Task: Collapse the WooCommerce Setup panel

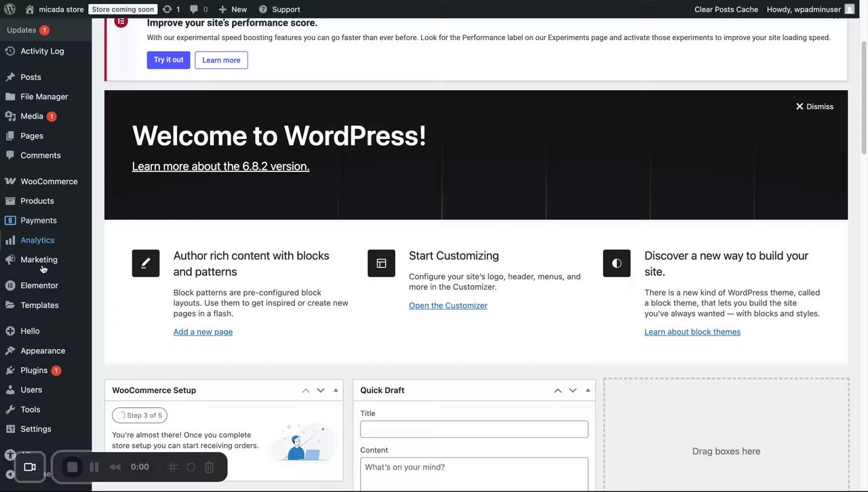Action: tap(336, 390)
